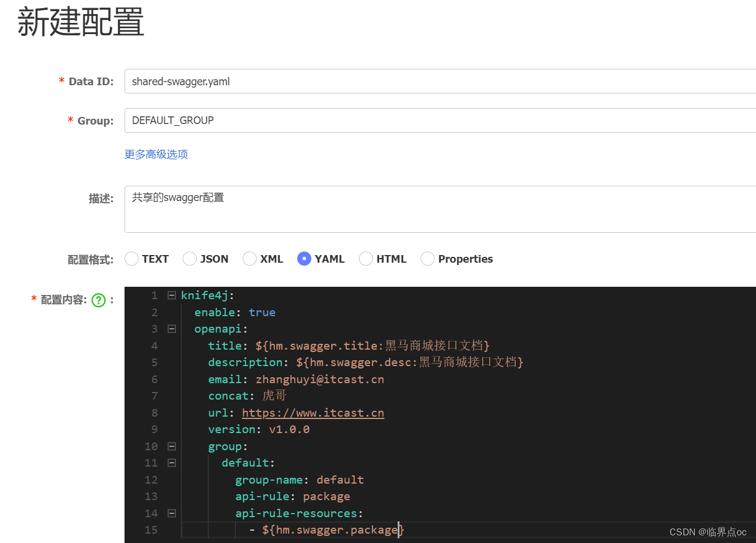Click the 'enable: true' line in editor
The image size is (756, 543).
(x=235, y=312)
